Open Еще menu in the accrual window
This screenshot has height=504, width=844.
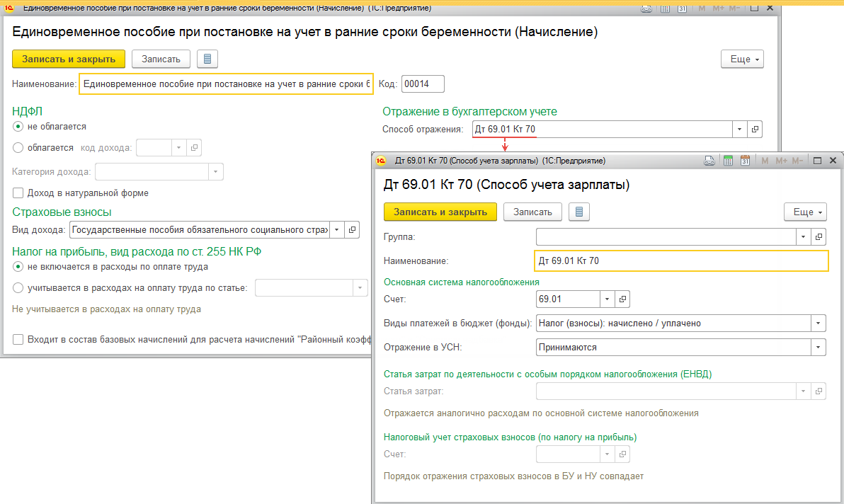tap(742, 59)
